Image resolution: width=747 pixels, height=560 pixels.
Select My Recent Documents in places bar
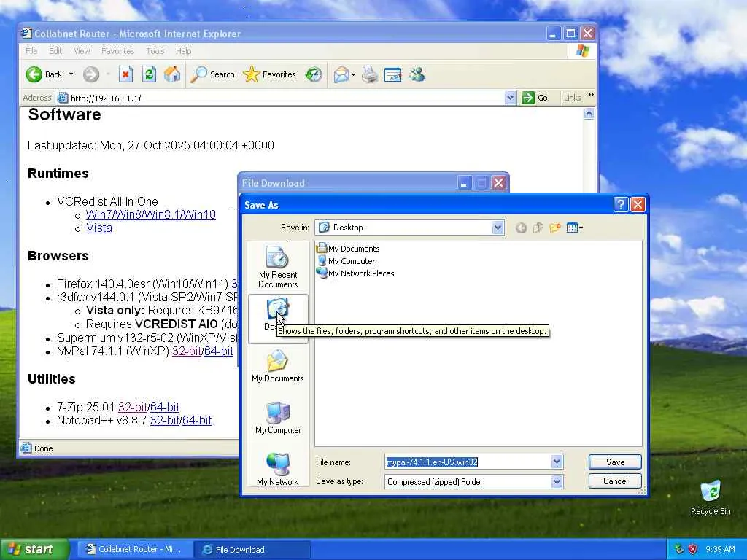click(278, 267)
